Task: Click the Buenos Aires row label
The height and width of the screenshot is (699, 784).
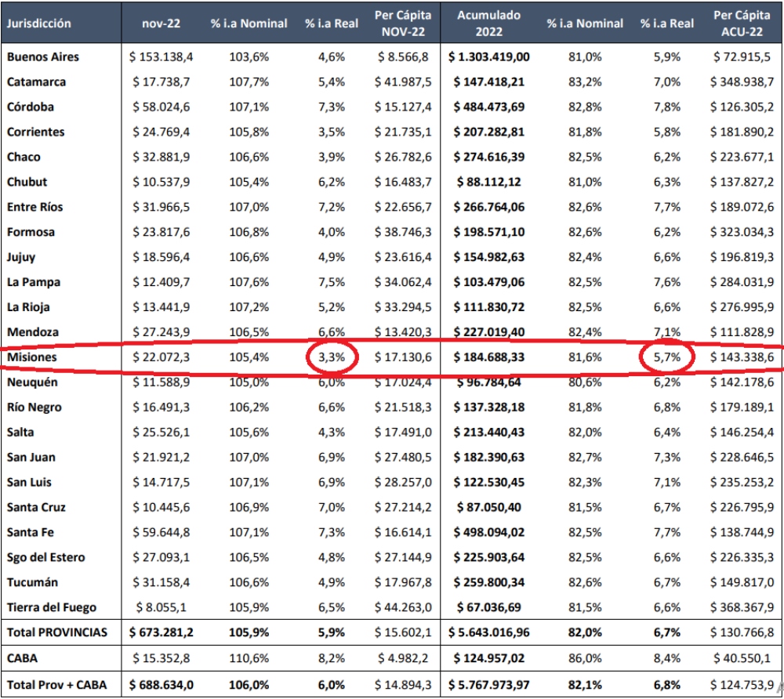Action: coord(43,56)
